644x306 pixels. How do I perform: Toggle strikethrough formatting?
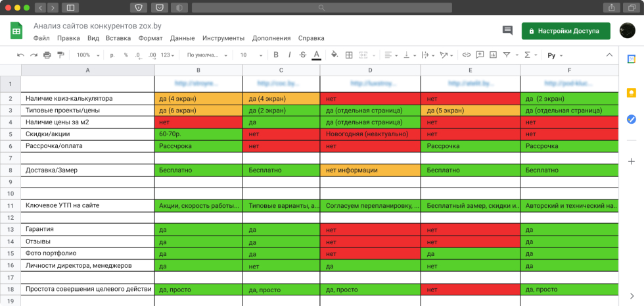click(302, 55)
